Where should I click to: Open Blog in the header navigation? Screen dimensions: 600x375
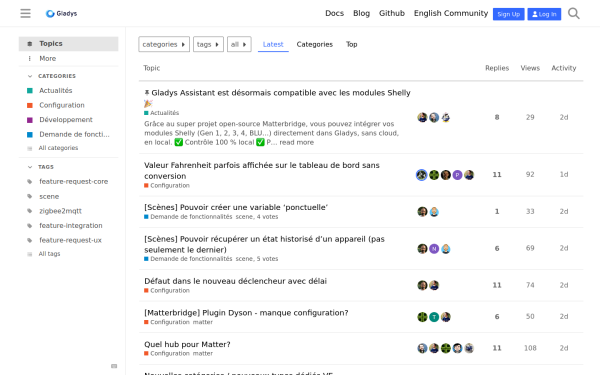[x=361, y=13]
